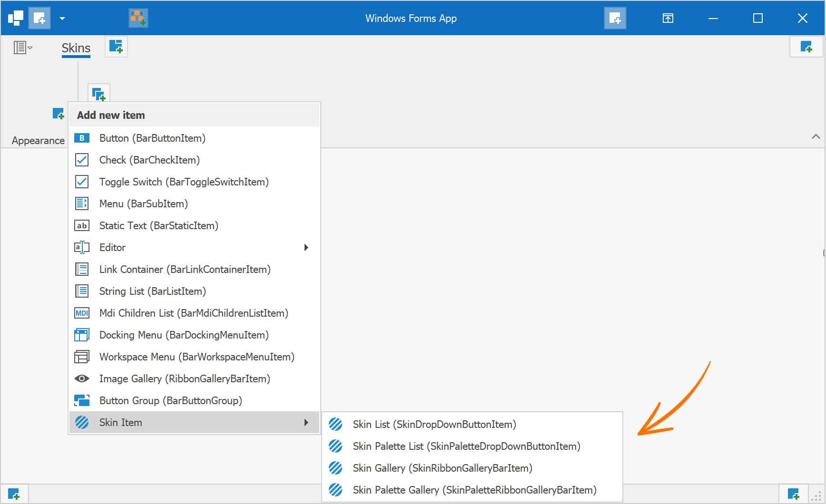Screen dimensions: 826x504
Task: Add a Workspace Menu item
Action: point(197,357)
